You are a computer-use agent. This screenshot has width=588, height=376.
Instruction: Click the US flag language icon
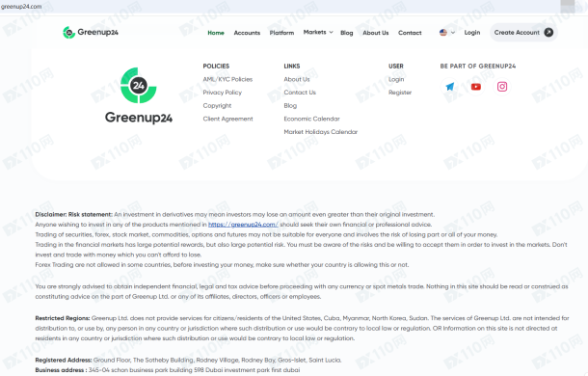(443, 33)
